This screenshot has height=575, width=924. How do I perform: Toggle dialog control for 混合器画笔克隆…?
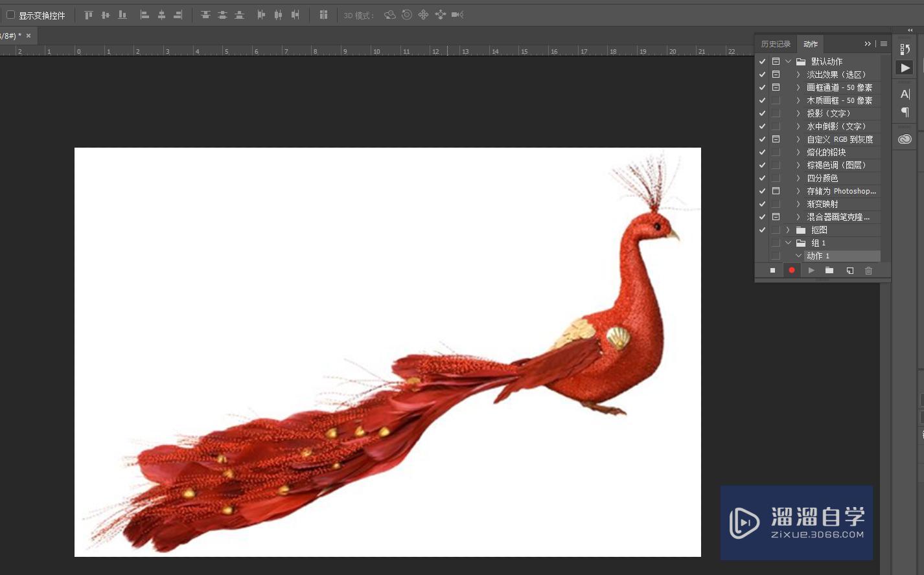point(776,217)
